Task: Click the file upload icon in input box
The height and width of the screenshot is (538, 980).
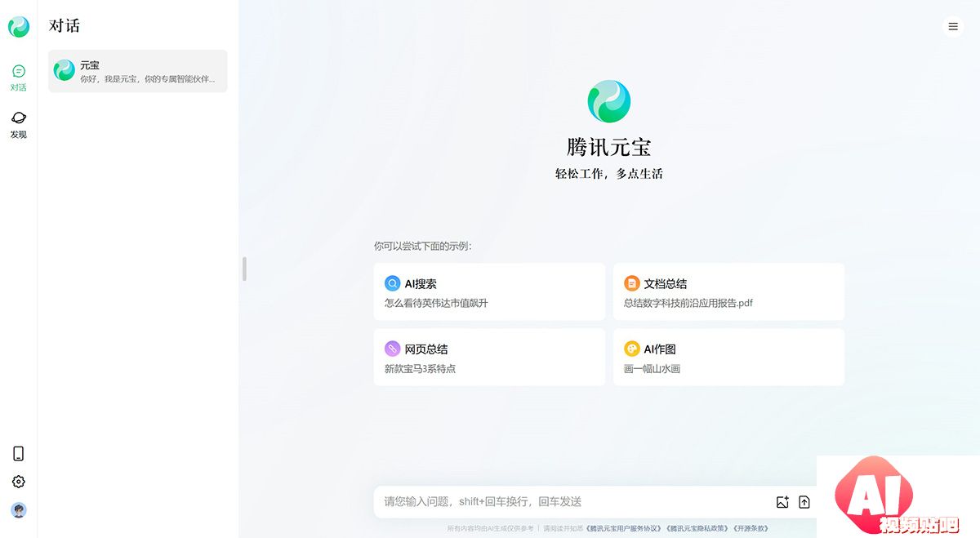Action: coord(804,502)
